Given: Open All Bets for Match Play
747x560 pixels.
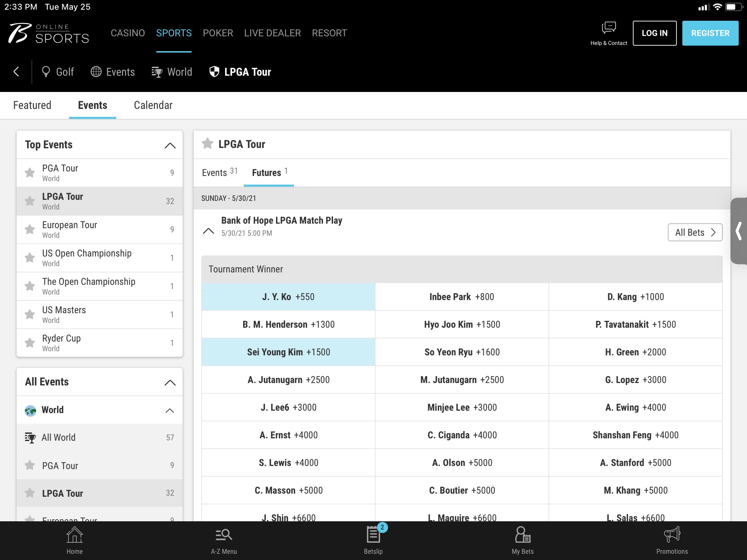Looking at the screenshot, I should point(695,232).
